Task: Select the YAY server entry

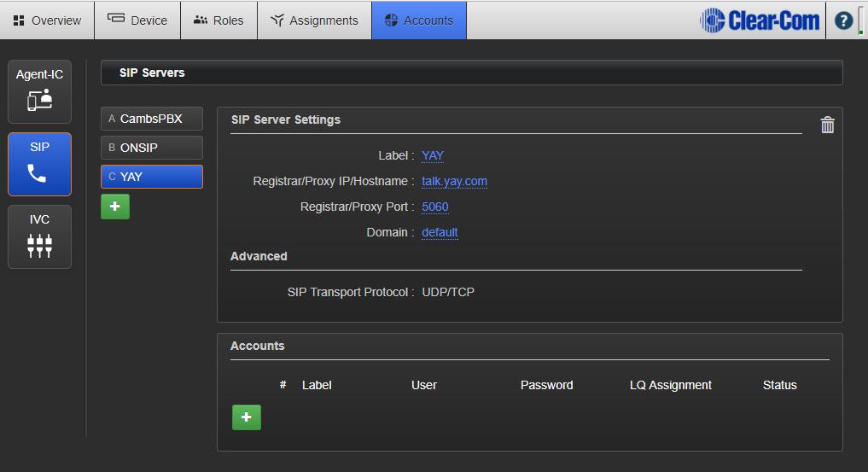Action: [x=151, y=177]
